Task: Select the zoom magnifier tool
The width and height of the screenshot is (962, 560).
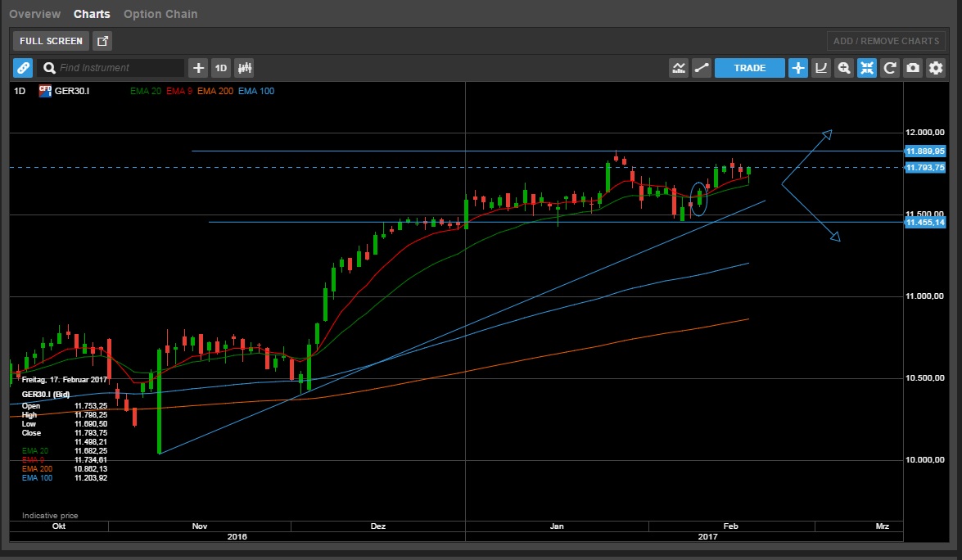Action: tap(844, 68)
